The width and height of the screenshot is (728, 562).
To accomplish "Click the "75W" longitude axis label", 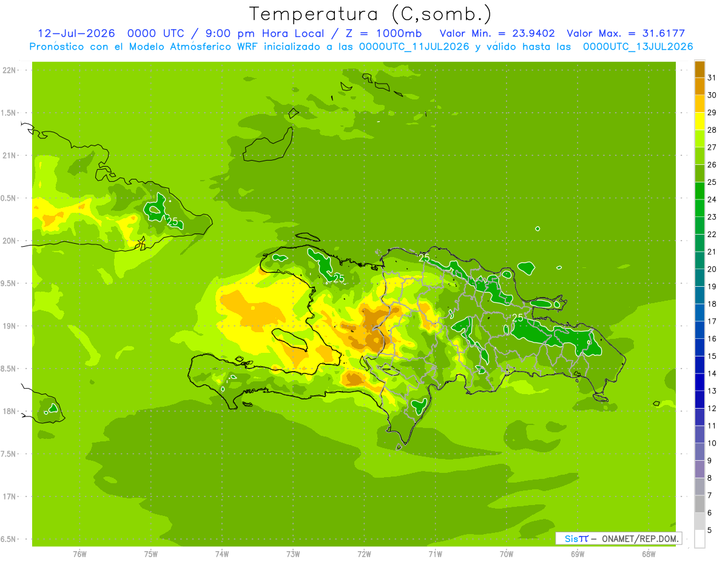I will point(150,554).
